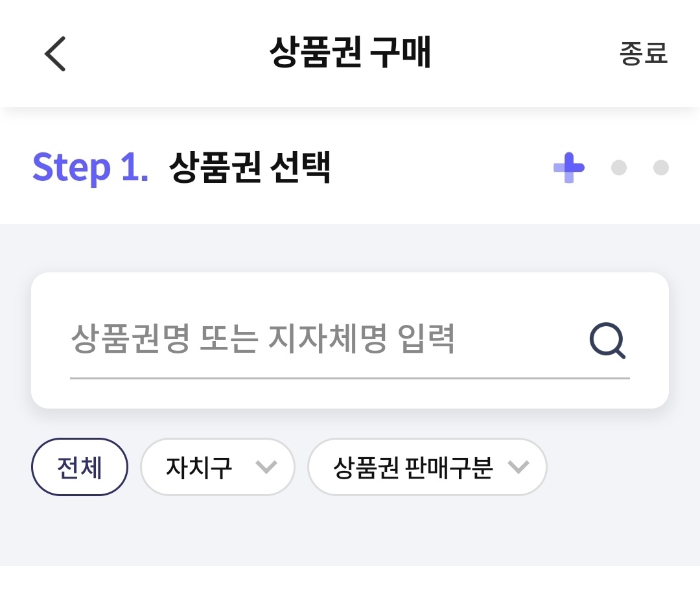Screen dimensions: 700x607
Task: Expand the chevron arrow beside 자치구
Action: pyautogui.click(x=266, y=467)
